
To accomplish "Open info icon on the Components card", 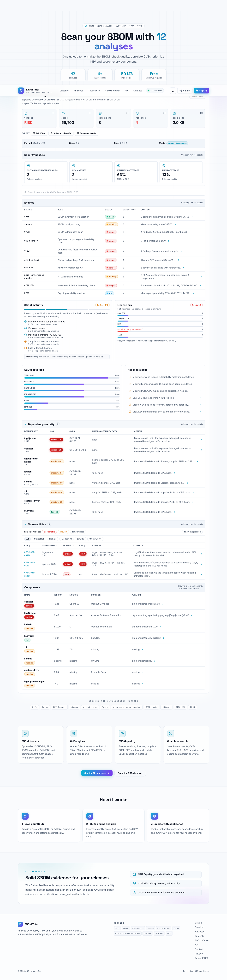I will click(127, 113).
